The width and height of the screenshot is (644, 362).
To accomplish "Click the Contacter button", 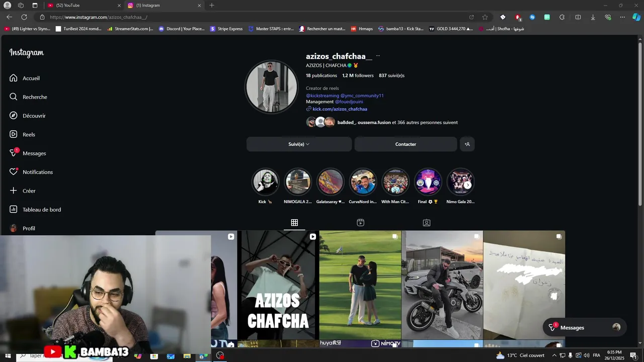I will pos(406,144).
